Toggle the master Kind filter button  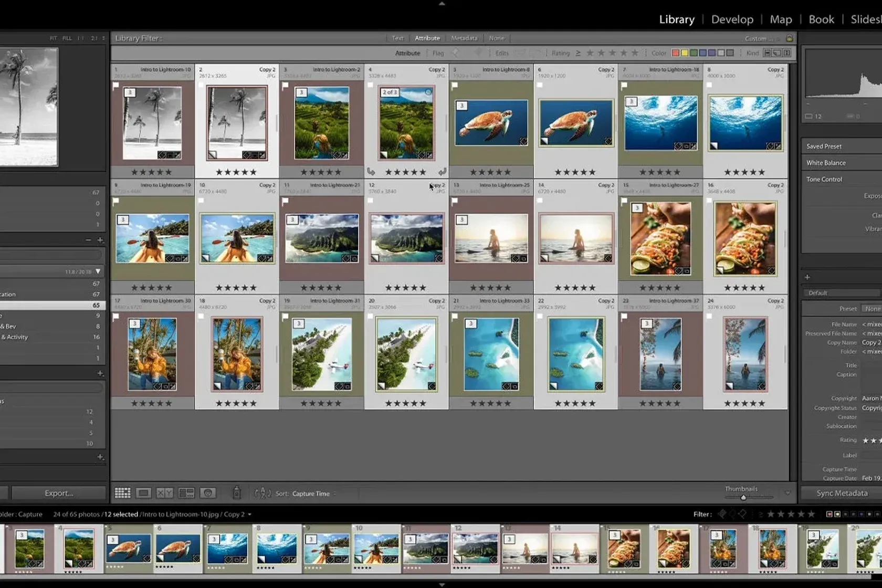click(768, 53)
